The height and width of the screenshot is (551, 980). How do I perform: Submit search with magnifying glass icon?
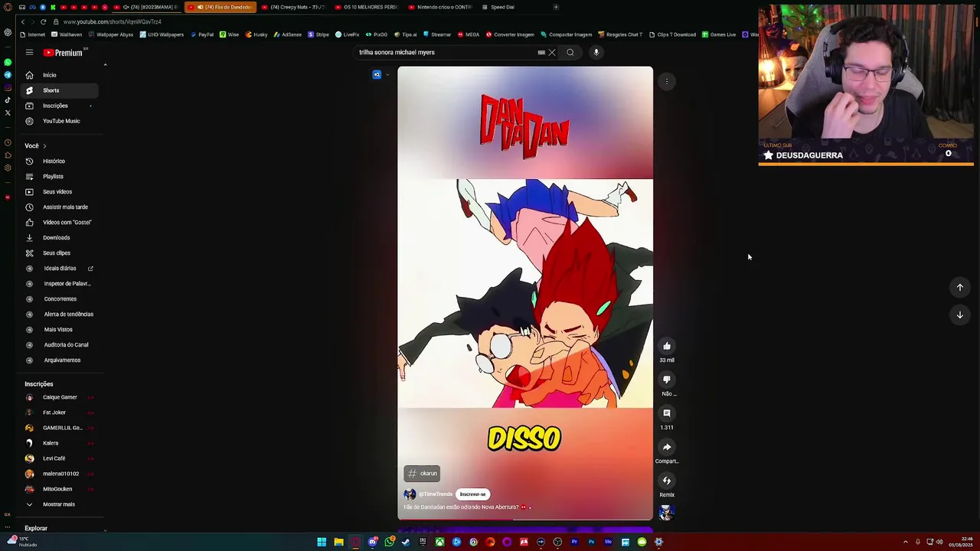coord(570,52)
